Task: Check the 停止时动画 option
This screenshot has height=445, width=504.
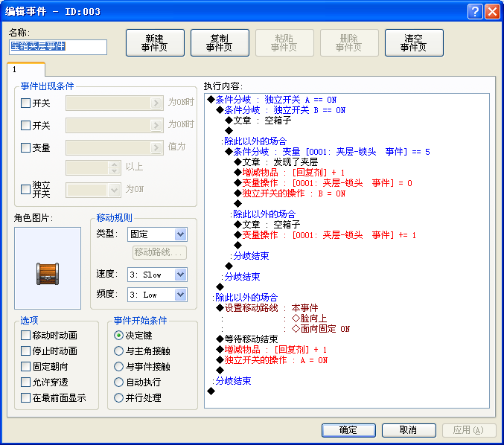Action: tap(26, 350)
